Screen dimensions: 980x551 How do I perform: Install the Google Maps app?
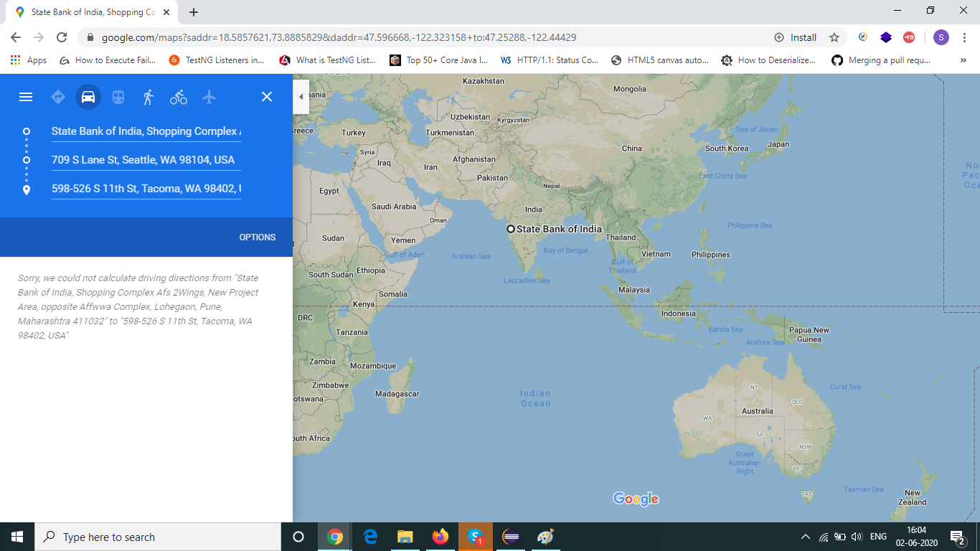(796, 37)
